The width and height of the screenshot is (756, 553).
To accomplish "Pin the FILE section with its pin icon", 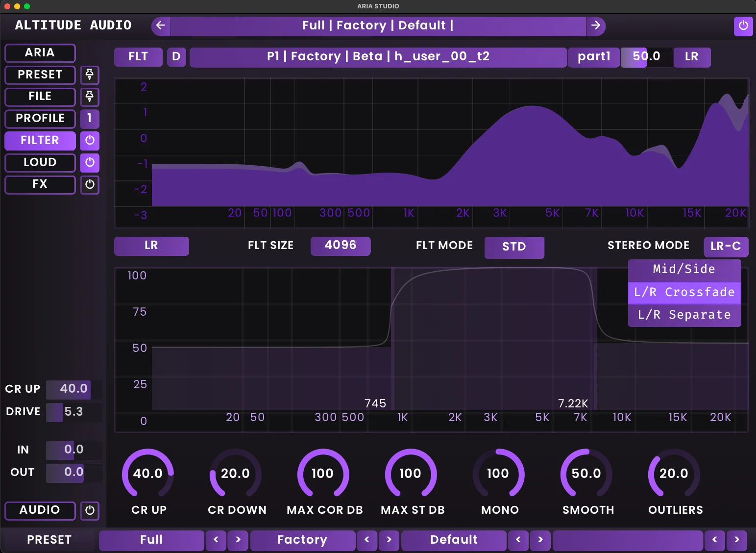I will point(89,97).
